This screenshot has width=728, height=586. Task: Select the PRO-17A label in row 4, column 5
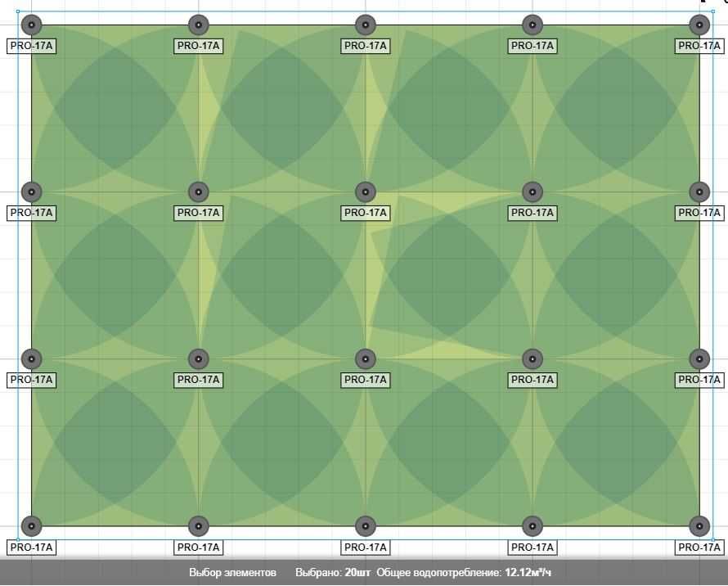click(x=699, y=548)
